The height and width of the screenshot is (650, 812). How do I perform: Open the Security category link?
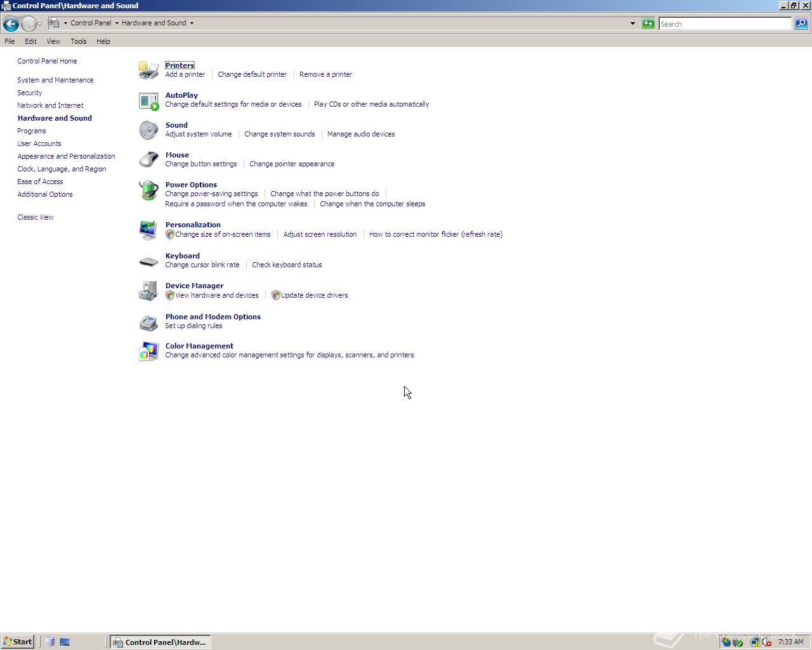[x=29, y=93]
